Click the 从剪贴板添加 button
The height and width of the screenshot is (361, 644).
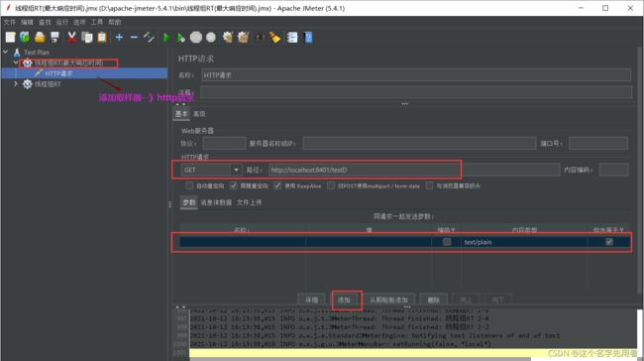pyautogui.click(x=389, y=300)
